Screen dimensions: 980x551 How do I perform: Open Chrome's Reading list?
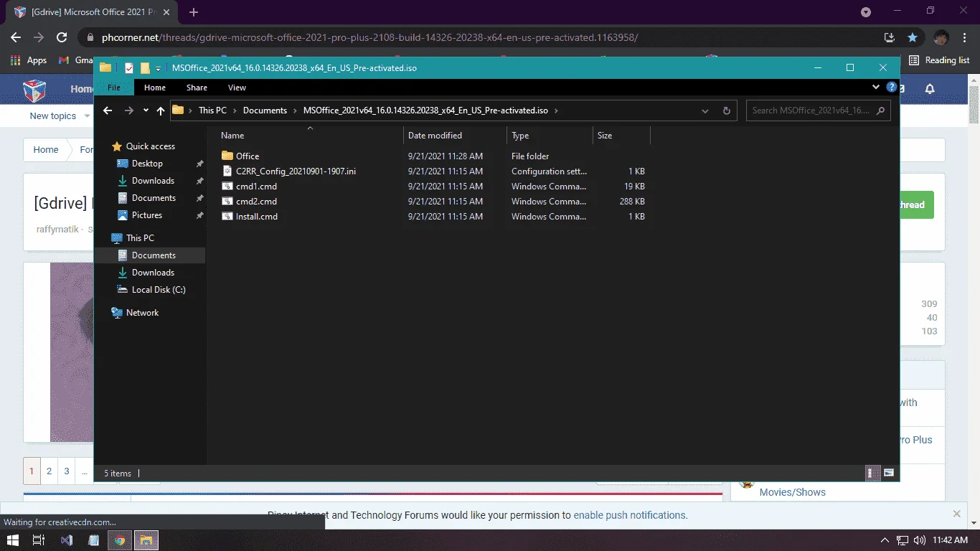939,60
